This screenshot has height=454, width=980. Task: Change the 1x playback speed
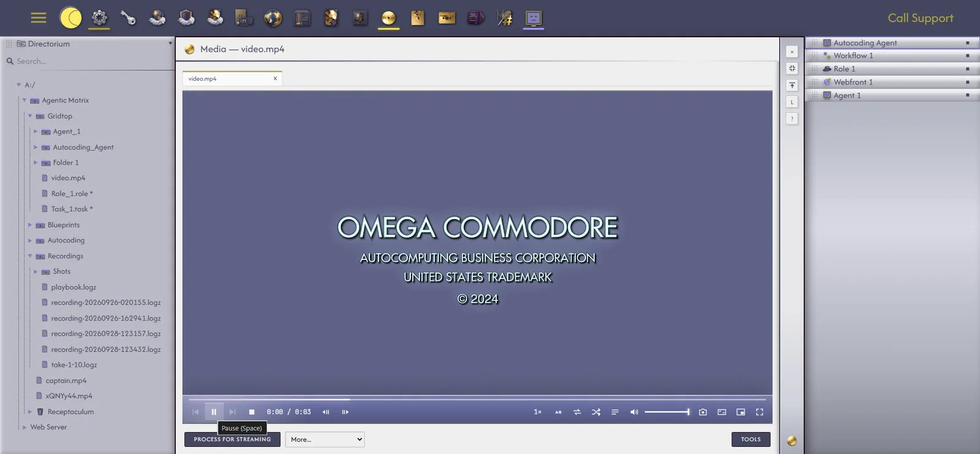pyautogui.click(x=537, y=412)
